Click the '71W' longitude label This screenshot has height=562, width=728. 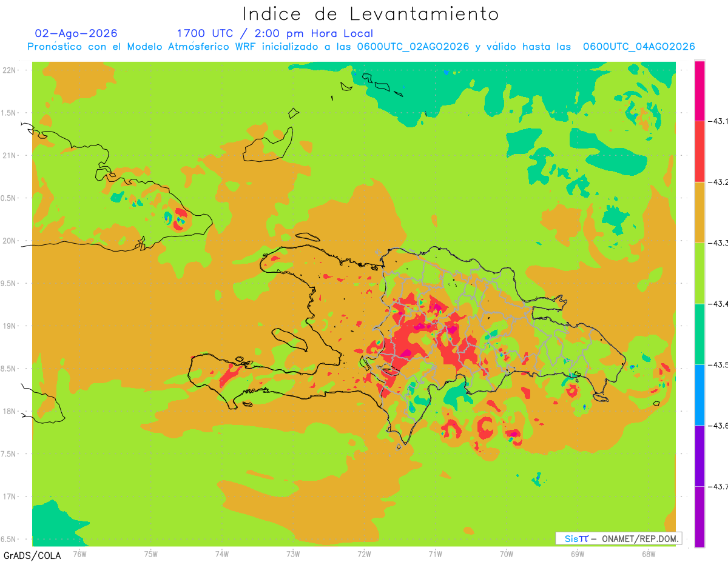click(435, 554)
